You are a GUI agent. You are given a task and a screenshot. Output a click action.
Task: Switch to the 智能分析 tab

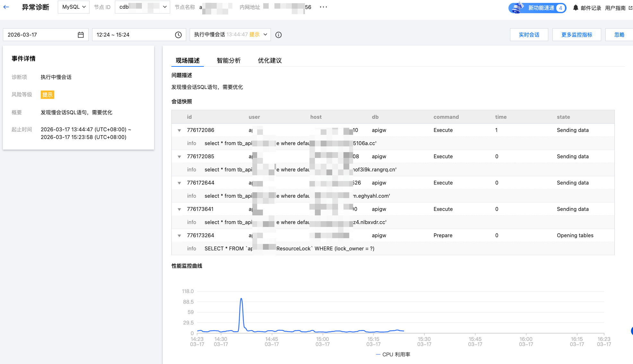[229, 60]
